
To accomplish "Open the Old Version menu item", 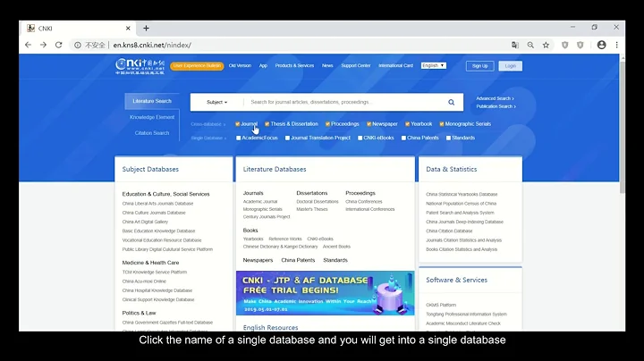I will tap(240, 65).
